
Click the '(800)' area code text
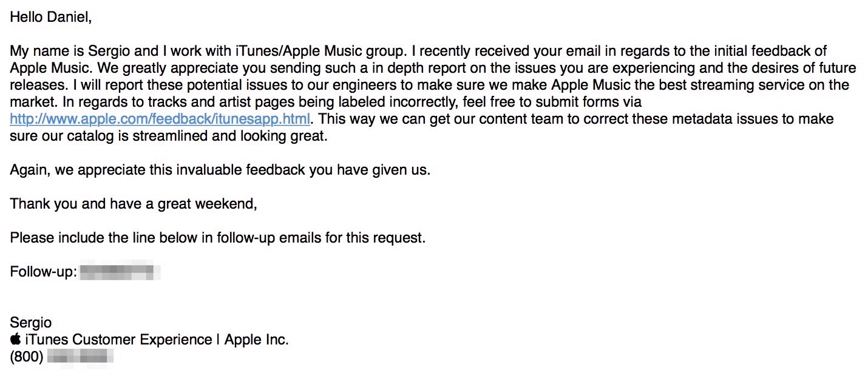27,357
